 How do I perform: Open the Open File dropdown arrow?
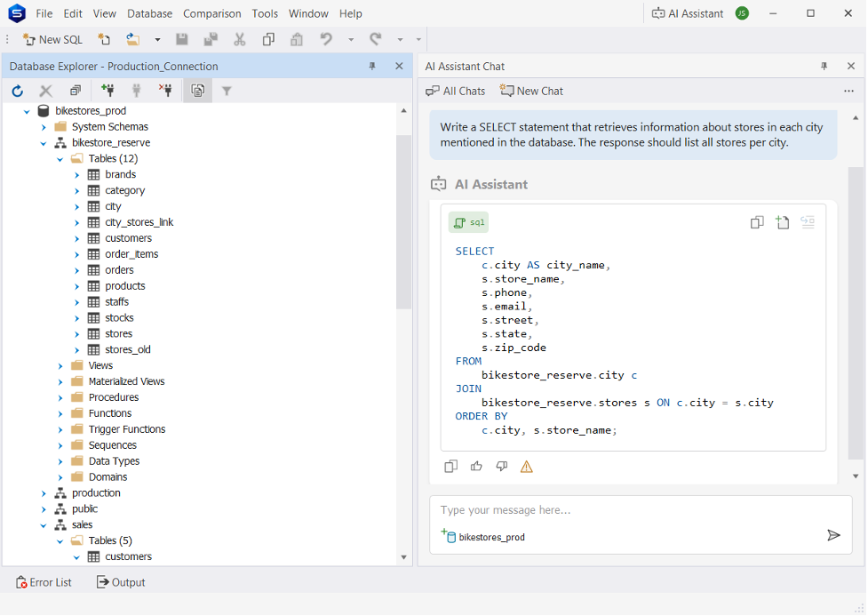156,39
